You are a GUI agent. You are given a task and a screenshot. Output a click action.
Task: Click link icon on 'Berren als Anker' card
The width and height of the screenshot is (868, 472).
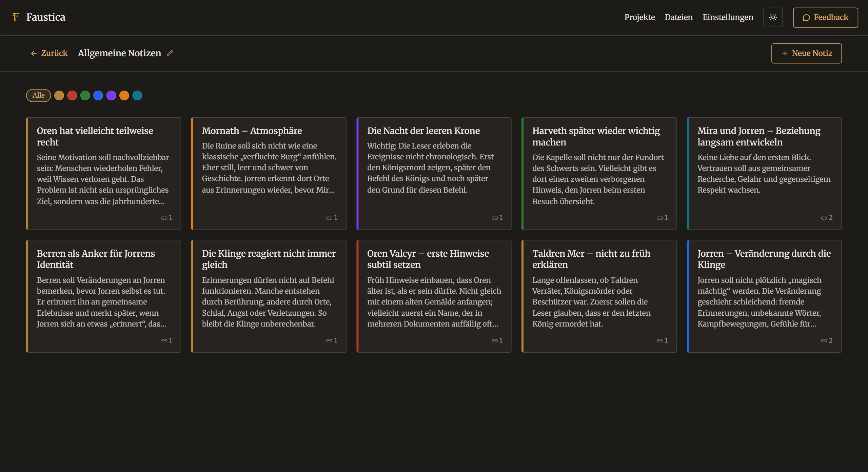[x=164, y=340]
